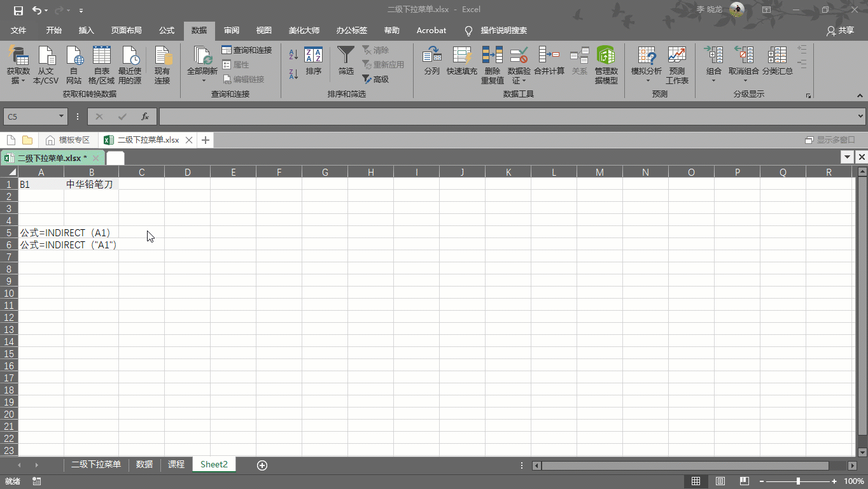Screen dimensions: 868x489
Task: Select the 二级下拉菜单 sheet tab
Action: coord(96,465)
